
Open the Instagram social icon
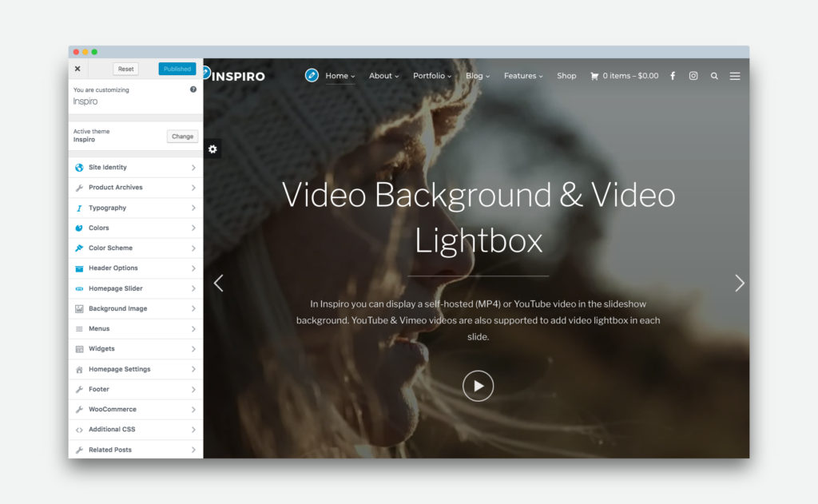pyautogui.click(x=693, y=76)
